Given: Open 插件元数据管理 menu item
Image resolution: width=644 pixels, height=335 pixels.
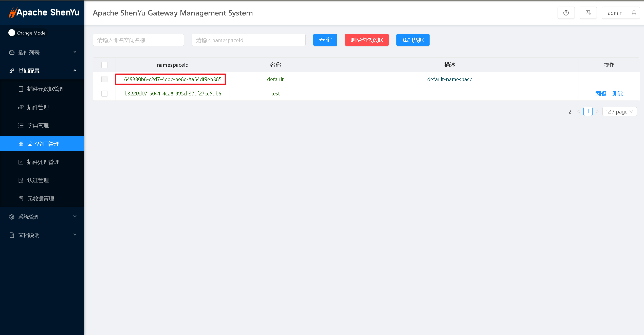Looking at the screenshot, I should click(x=46, y=89).
